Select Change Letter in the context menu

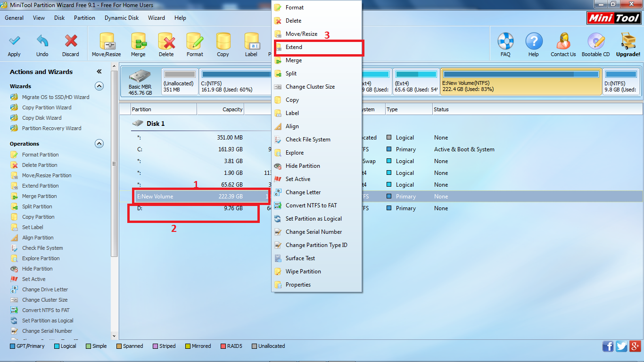pyautogui.click(x=317, y=192)
